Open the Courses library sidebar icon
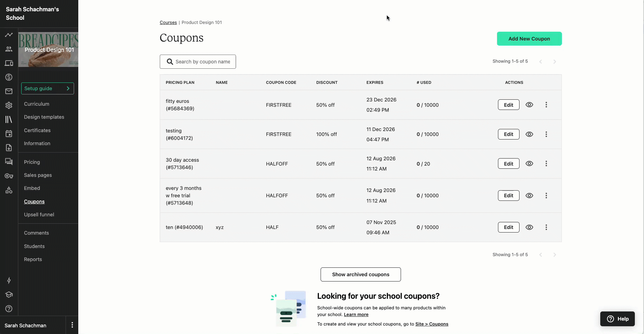This screenshot has height=334, width=644. (x=9, y=119)
